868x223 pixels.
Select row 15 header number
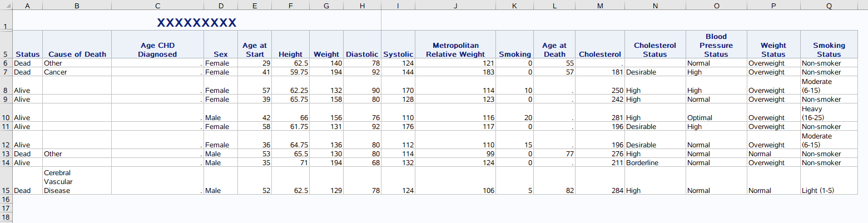pos(6,190)
